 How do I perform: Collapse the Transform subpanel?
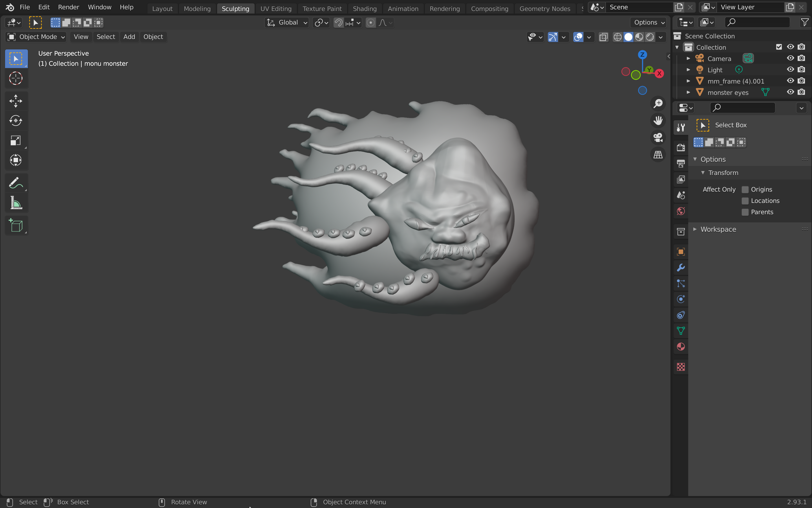(703, 173)
